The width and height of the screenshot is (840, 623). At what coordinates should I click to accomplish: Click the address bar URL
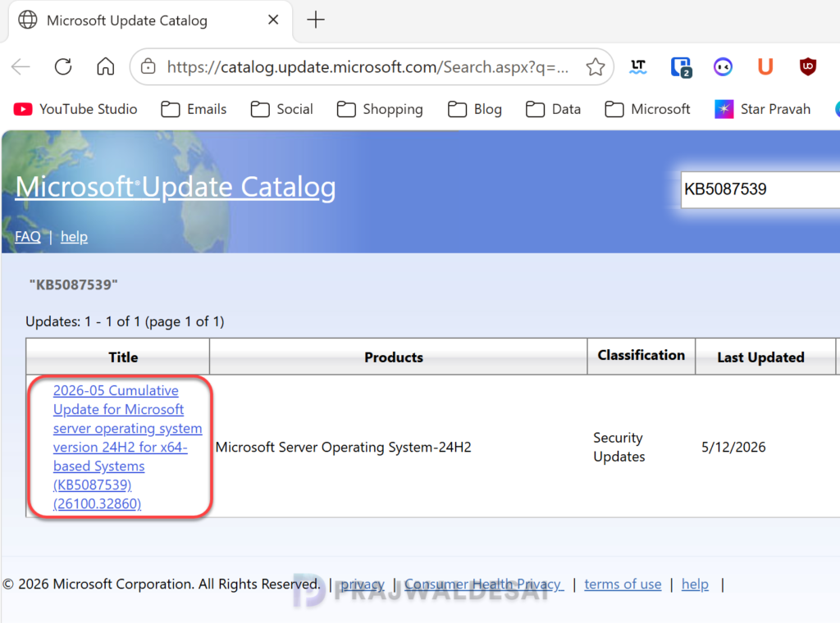pos(367,67)
